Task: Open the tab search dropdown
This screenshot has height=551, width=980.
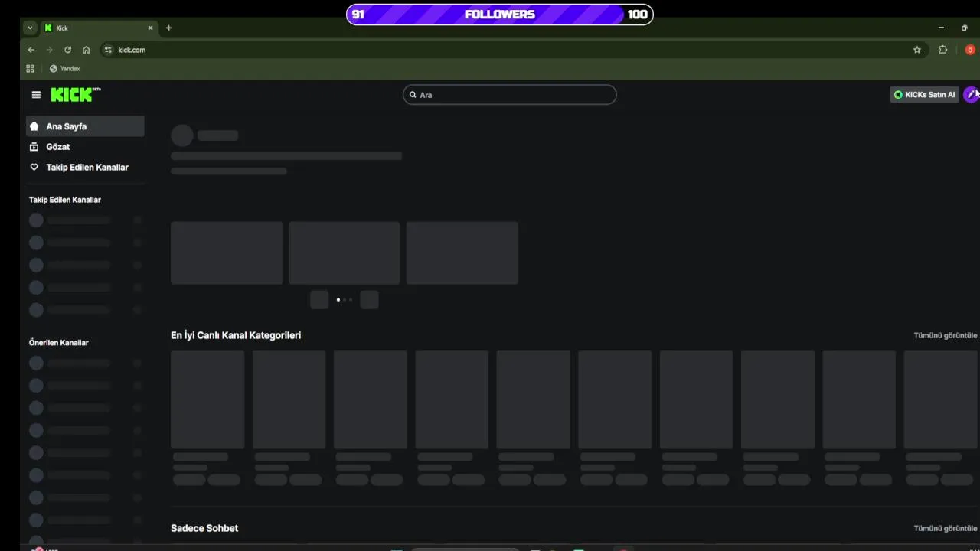Action: [x=30, y=28]
